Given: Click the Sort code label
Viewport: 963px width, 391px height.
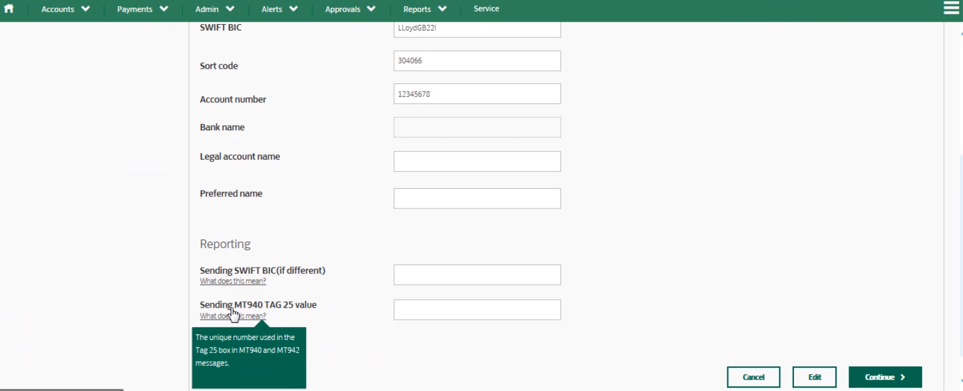Looking at the screenshot, I should coord(219,66).
